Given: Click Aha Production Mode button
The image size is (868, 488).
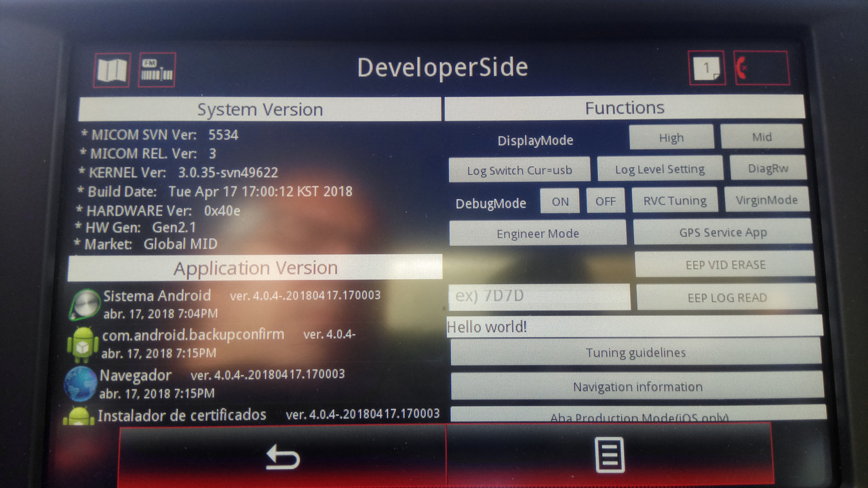Looking at the screenshot, I should coord(639,415).
